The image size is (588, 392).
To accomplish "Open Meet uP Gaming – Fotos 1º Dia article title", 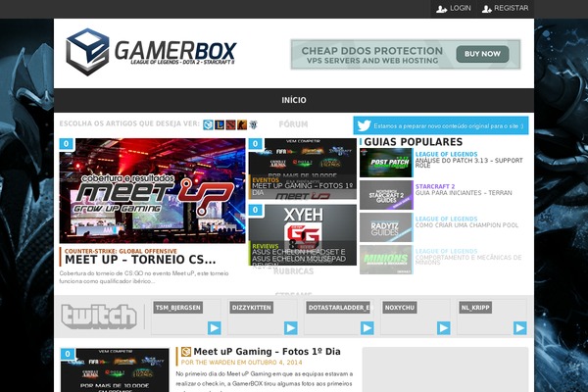I will pyautogui.click(x=267, y=352).
